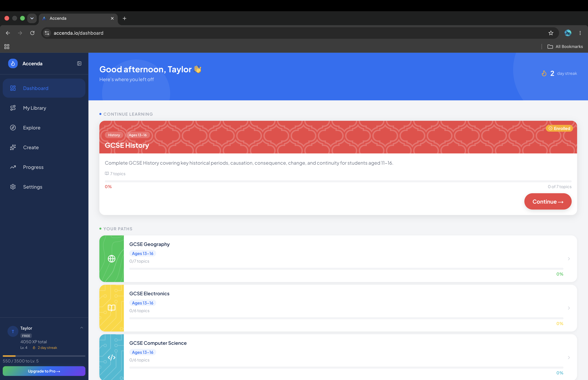Viewport: 588px width, 380px height.
Task: Click the Settings gear icon
Action: [13, 187]
